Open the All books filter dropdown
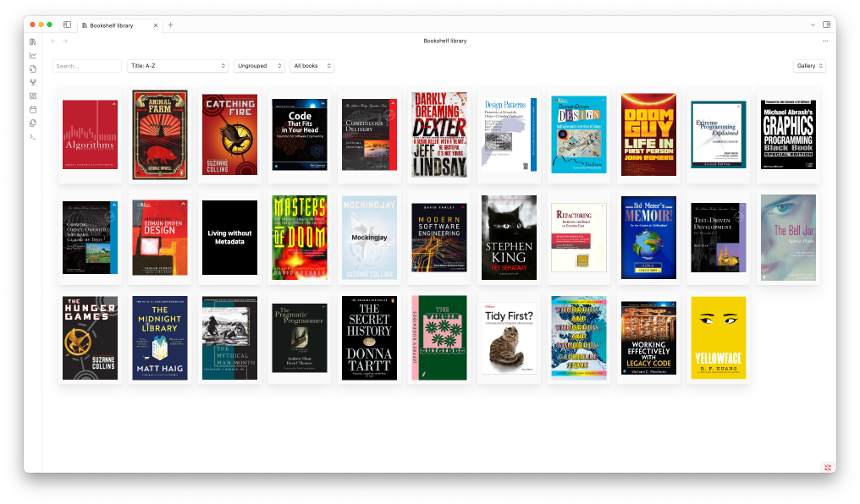 point(311,66)
